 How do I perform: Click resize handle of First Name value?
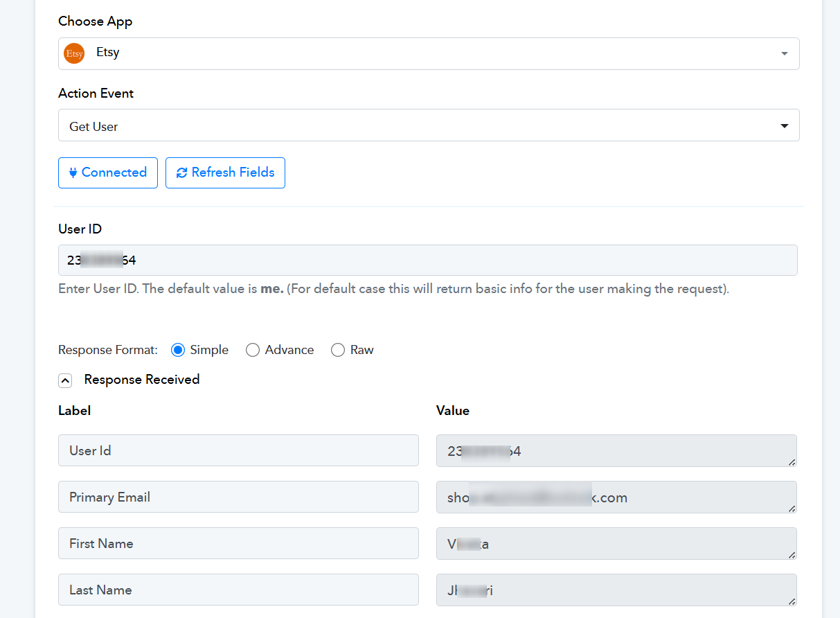792,554
